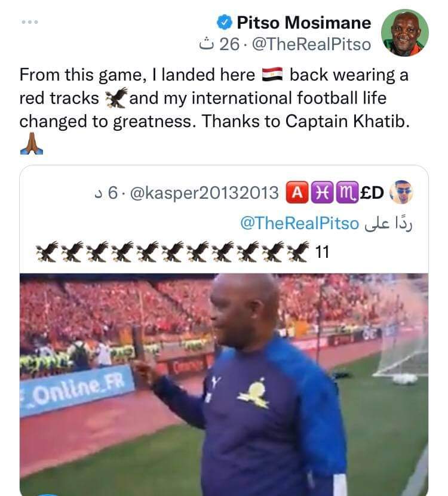Image resolution: width=448 pixels, height=496 pixels.
Task: Open Pitso Mosimane display name
Action: (x=303, y=23)
